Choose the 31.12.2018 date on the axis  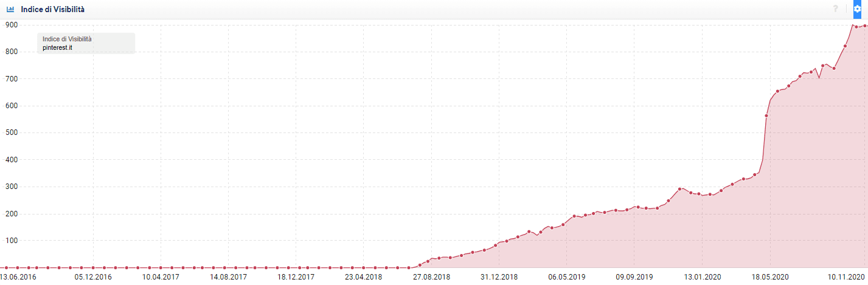pyautogui.click(x=498, y=276)
